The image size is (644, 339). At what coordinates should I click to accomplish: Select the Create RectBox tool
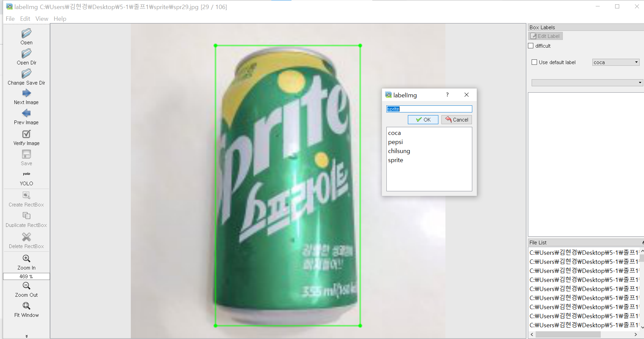pos(26,195)
